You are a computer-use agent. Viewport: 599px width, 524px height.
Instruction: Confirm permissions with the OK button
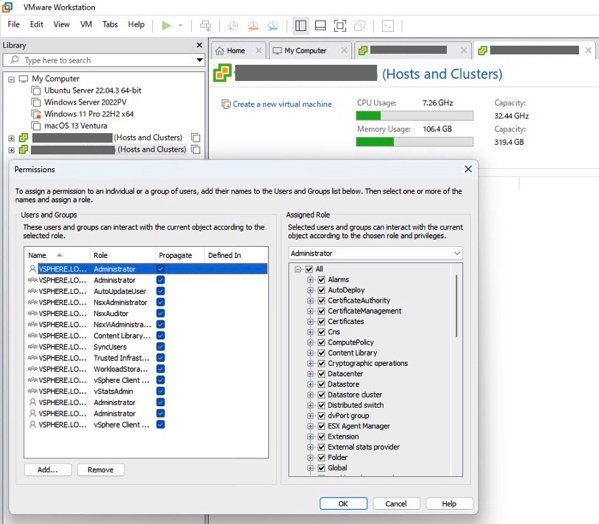click(343, 503)
